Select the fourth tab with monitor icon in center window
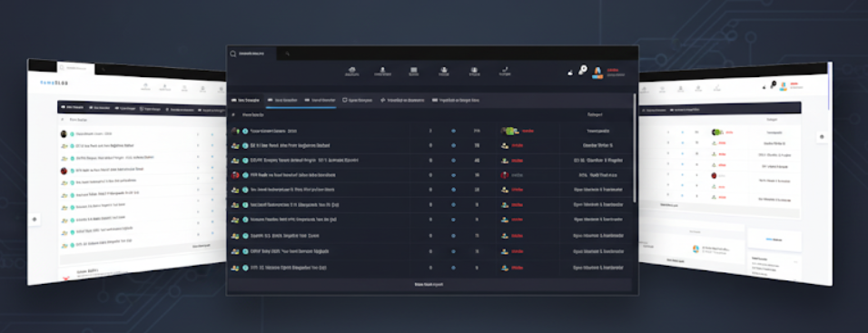 [357, 100]
